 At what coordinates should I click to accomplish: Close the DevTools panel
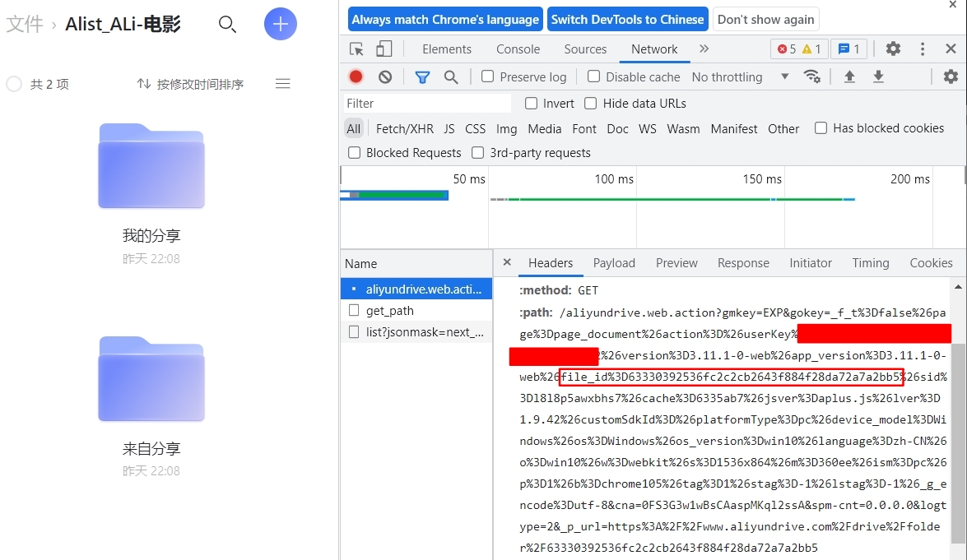click(951, 49)
